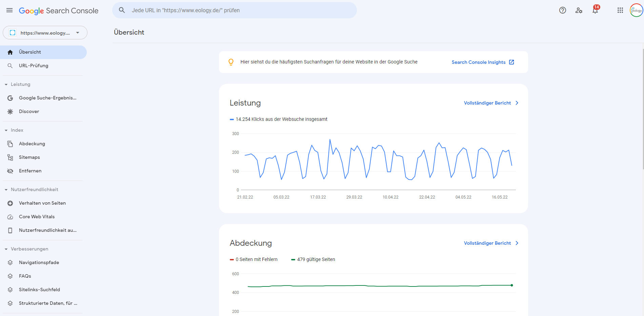Click the Sitelinks-Suchfeld layers icon
Viewport: 644px width, 316px height.
10,290
